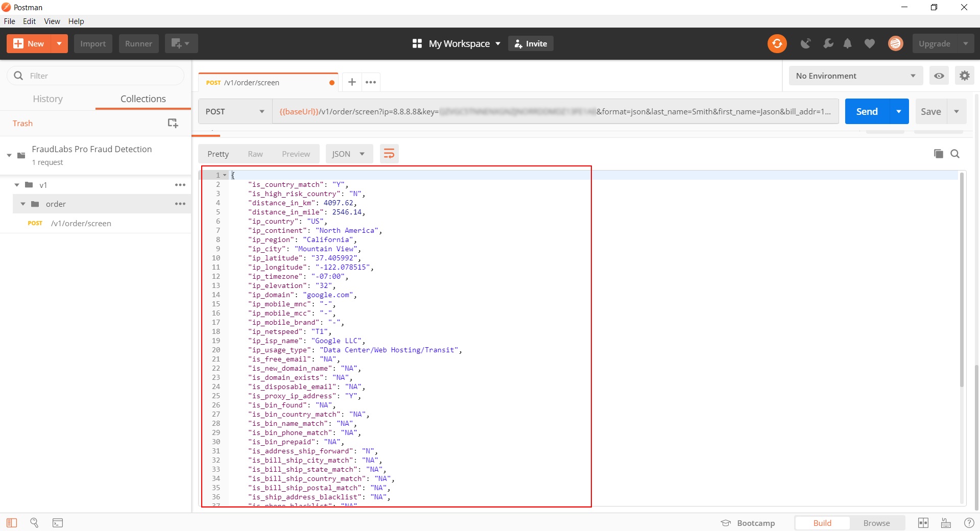Click the two-pane view icon in status bar

(x=923, y=523)
